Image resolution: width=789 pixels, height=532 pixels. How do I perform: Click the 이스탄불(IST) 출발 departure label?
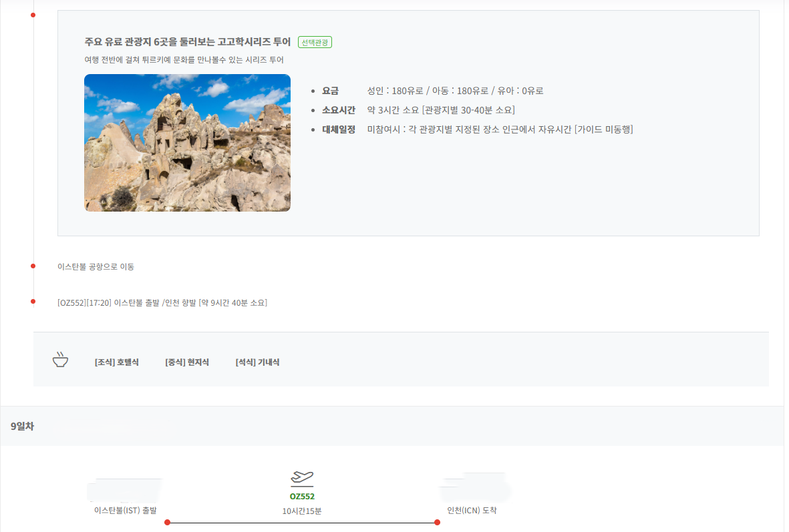(x=126, y=511)
